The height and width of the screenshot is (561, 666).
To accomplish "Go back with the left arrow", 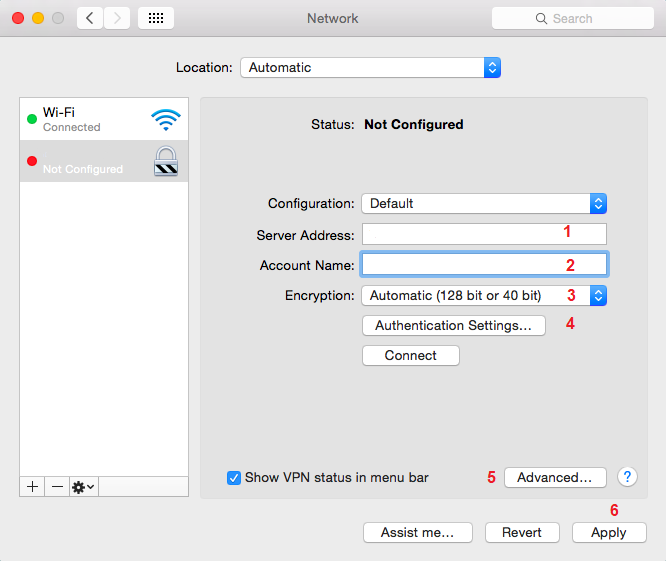I will (90, 18).
